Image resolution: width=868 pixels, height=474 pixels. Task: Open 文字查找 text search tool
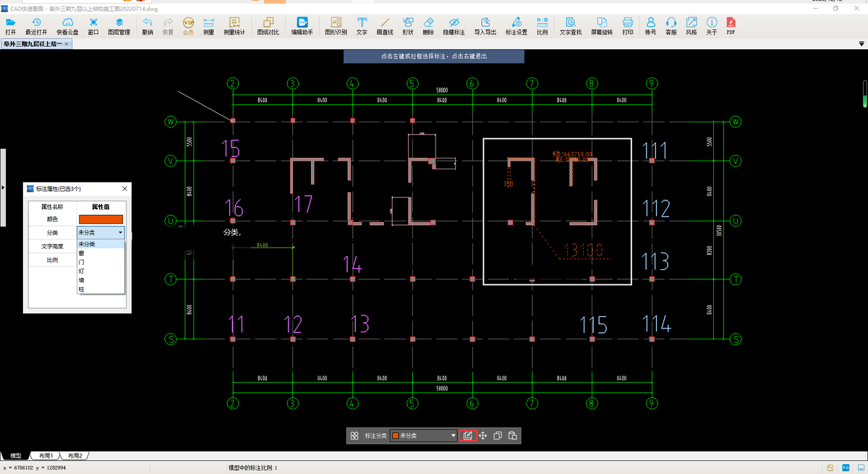570,27
